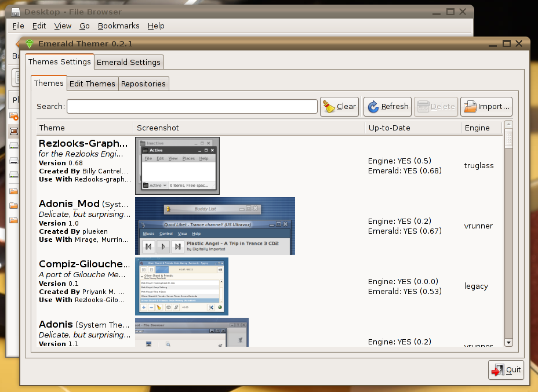538x392 pixels.
Task: Click 'Engine: YES (0.0.0)' text
Action: [403, 281]
